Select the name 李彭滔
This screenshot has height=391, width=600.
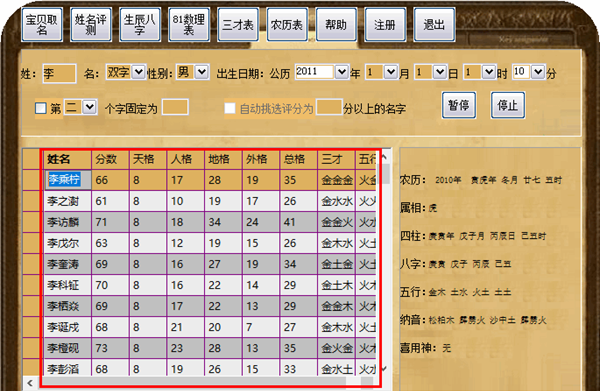coord(68,368)
